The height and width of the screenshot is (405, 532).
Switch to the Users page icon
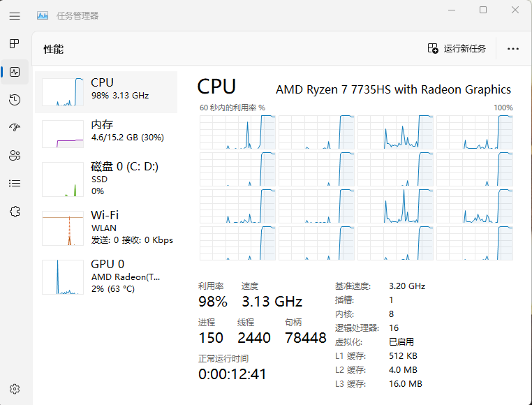(15, 156)
